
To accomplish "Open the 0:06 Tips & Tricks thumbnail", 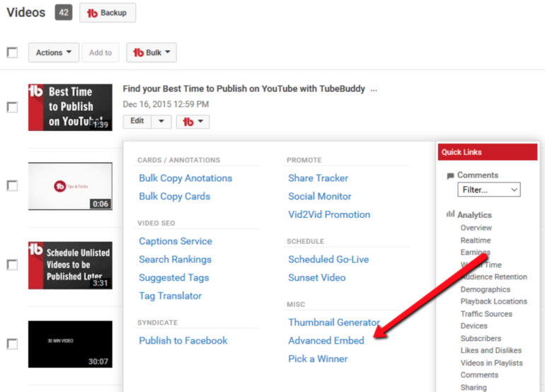I will (x=70, y=186).
